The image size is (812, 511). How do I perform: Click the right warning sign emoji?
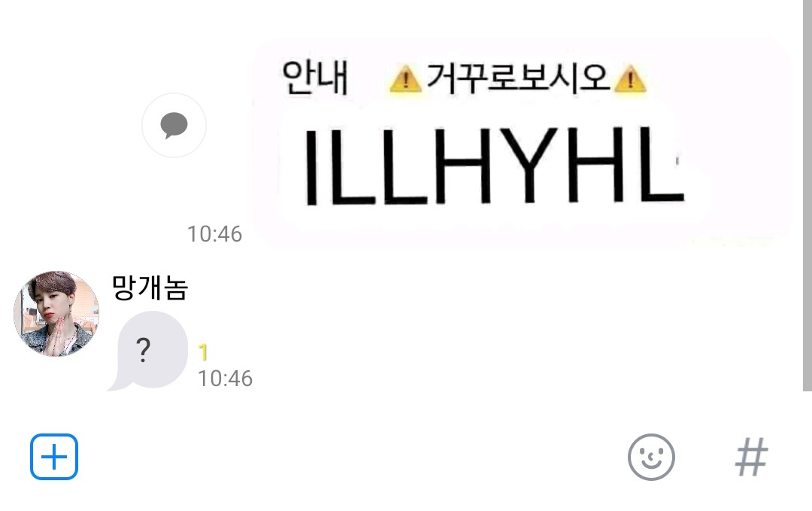tap(629, 79)
